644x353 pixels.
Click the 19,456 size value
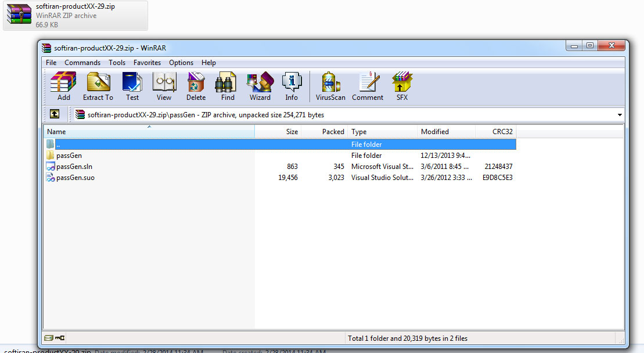(x=288, y=178)
